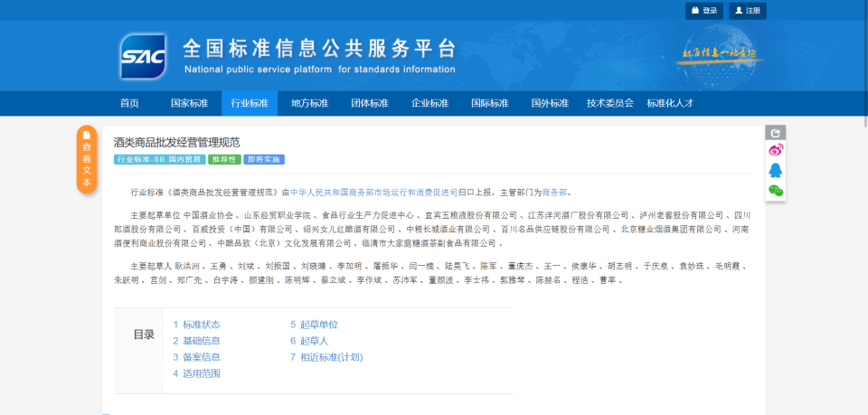Screen dimensions: 868x415
Task: Click the 登录 login button
Action: coord(704,11)
